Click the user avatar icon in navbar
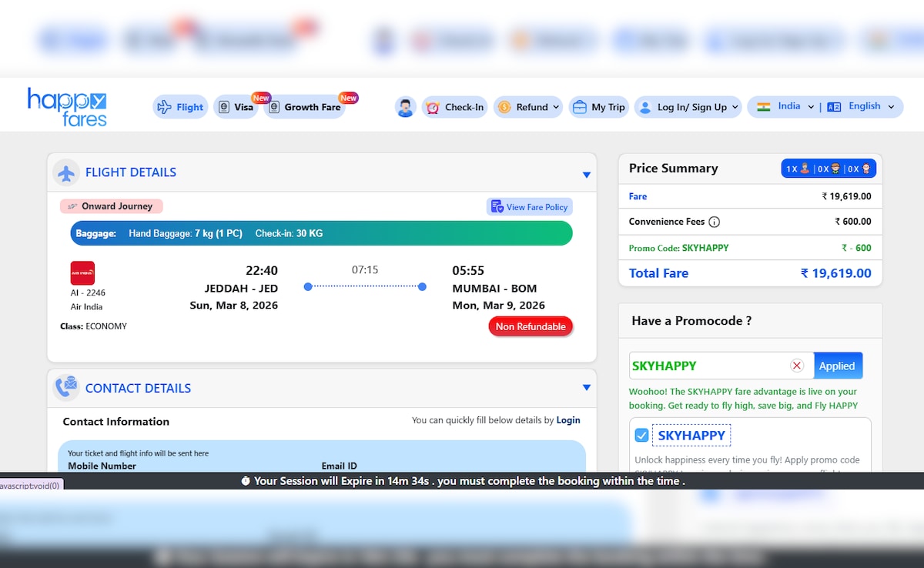Image resolution: width=924 pixels, height=568 pixels. [x=406, y=107]
